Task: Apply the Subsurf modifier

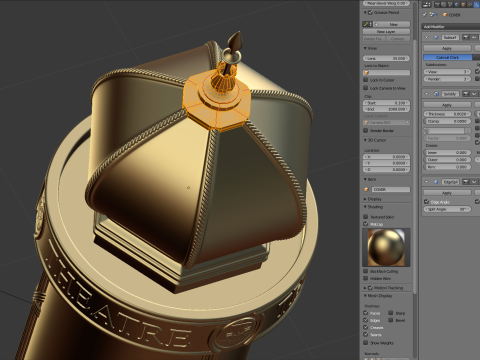Action: coord(447,48)
